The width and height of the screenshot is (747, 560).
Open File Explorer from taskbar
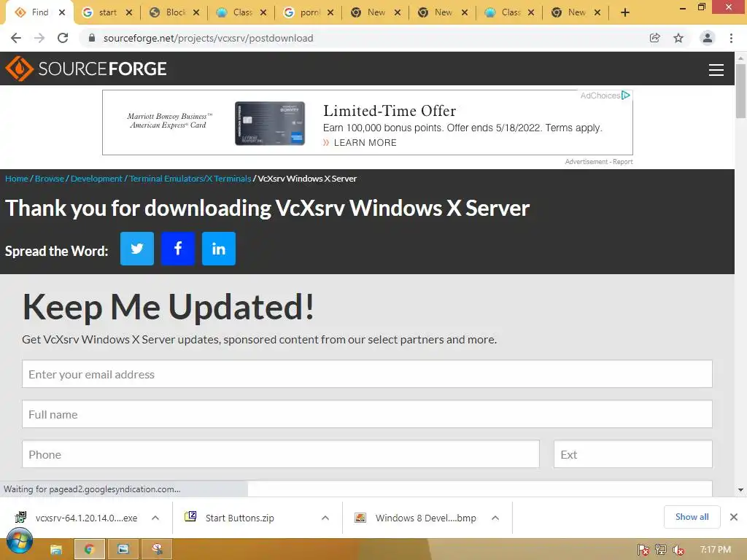(56, 550)
